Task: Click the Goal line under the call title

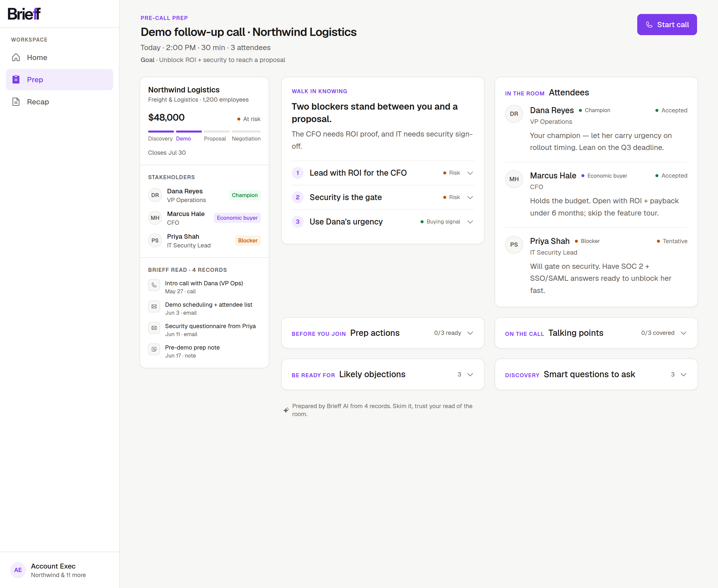Action: pos(213,60)
